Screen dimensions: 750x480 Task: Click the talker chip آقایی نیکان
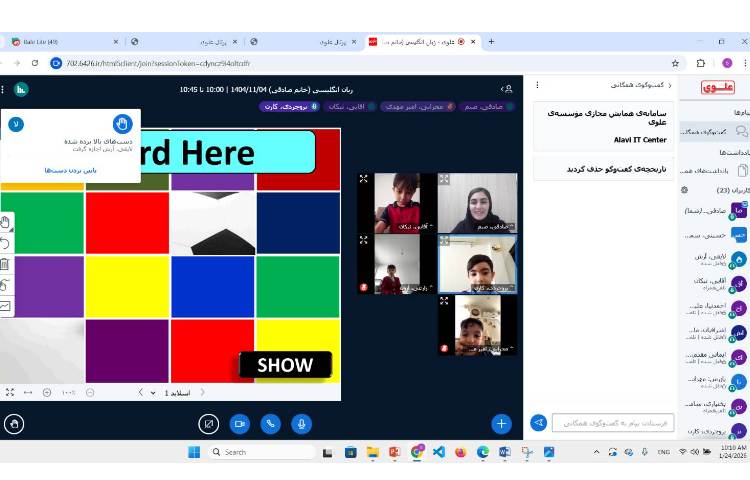click(350, 107)
